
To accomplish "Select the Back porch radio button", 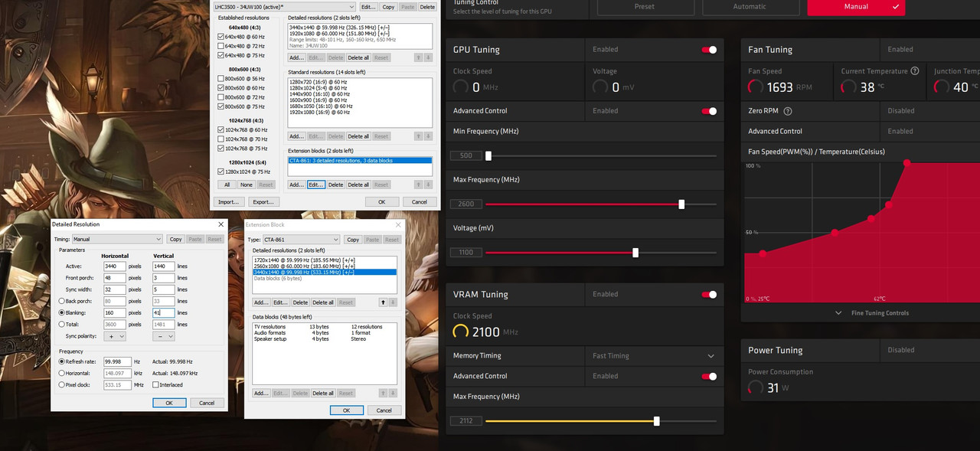I will point(61,301).
